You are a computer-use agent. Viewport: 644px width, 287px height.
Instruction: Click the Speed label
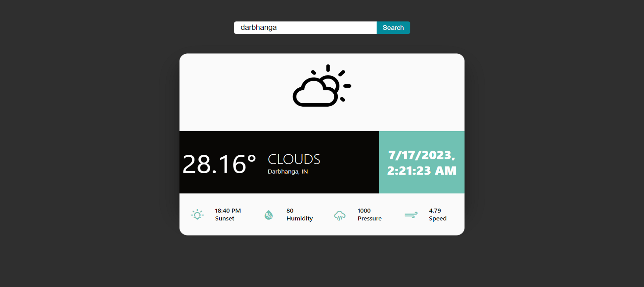pyautogui.click(x=437, y=219)
